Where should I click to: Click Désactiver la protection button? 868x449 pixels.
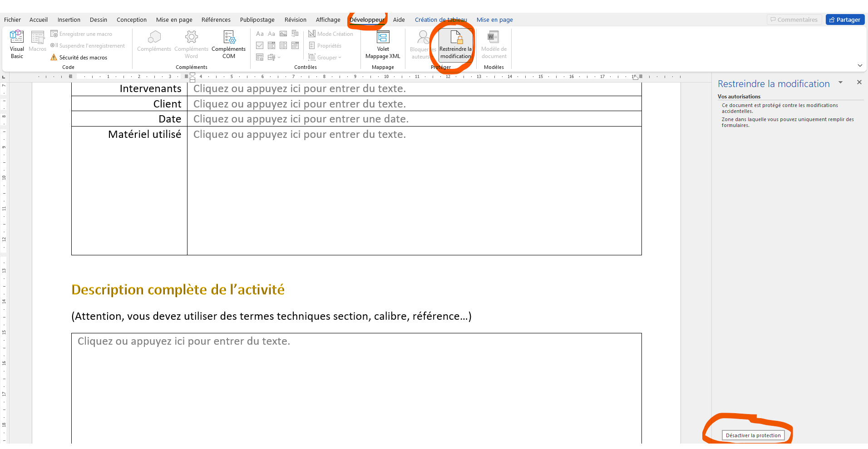[753, 435]
